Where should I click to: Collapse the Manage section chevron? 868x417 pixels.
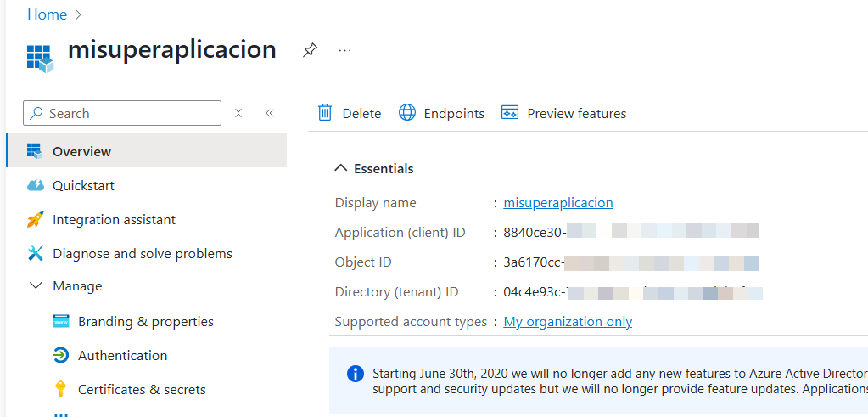point(36,286)
